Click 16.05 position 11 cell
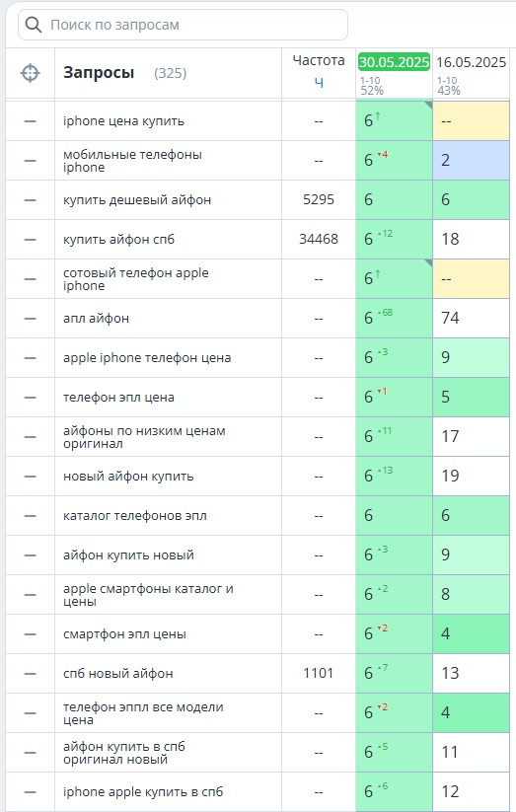Image resolution: width=516 pixels, height=812 pixels. [x=471, y=753]
